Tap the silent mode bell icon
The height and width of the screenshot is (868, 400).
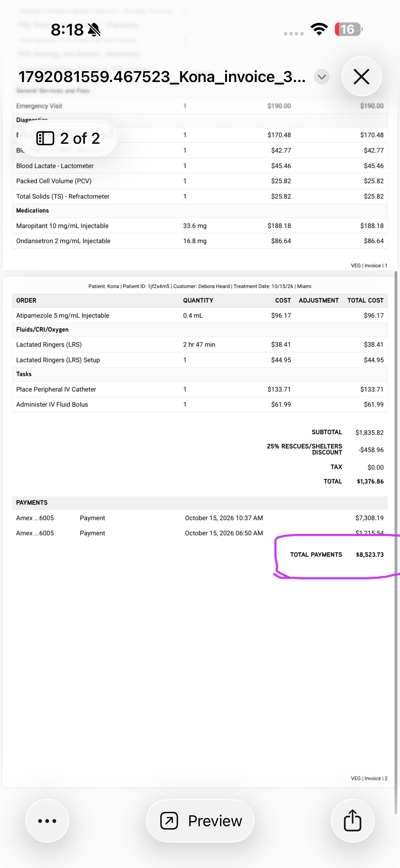pyautogui.click(x=94, y=30)
